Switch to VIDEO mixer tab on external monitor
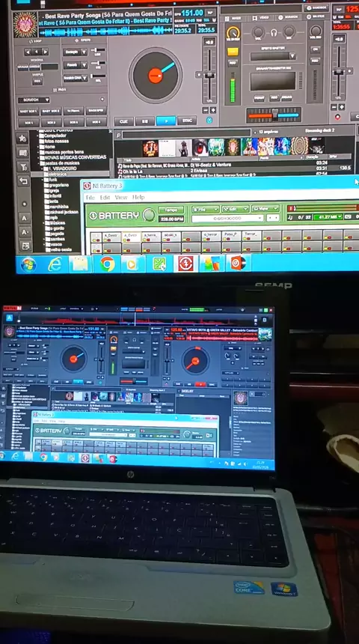 pos(261,18)
